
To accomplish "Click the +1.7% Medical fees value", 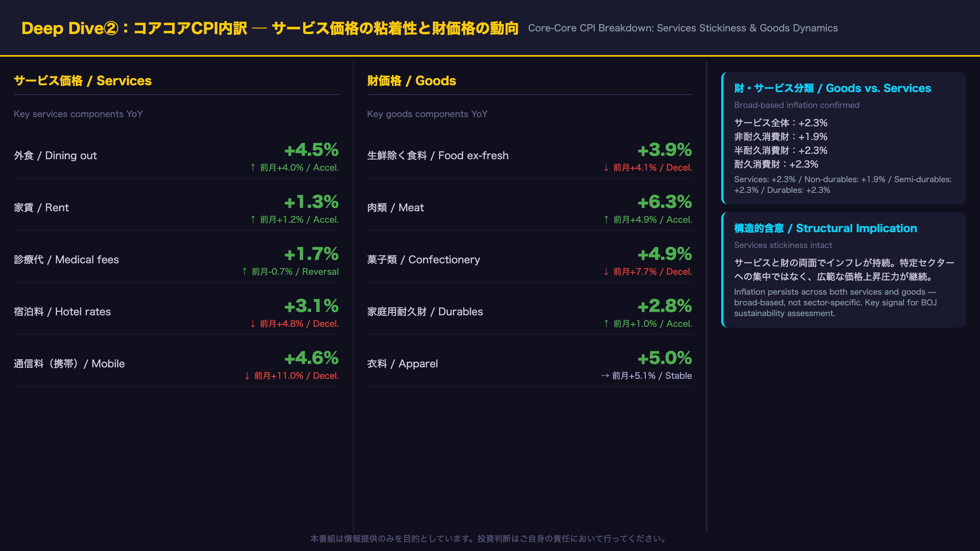I will (x=311, y=254).
